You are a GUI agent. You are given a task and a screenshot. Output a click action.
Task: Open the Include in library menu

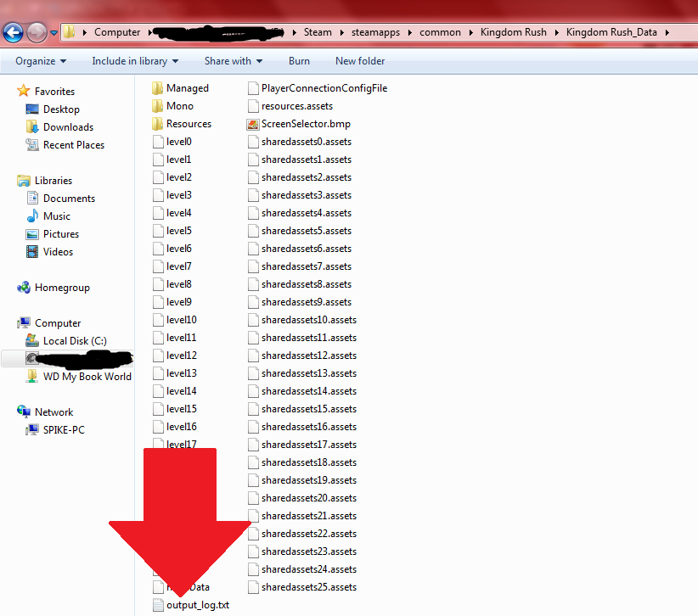coord(135,61)
